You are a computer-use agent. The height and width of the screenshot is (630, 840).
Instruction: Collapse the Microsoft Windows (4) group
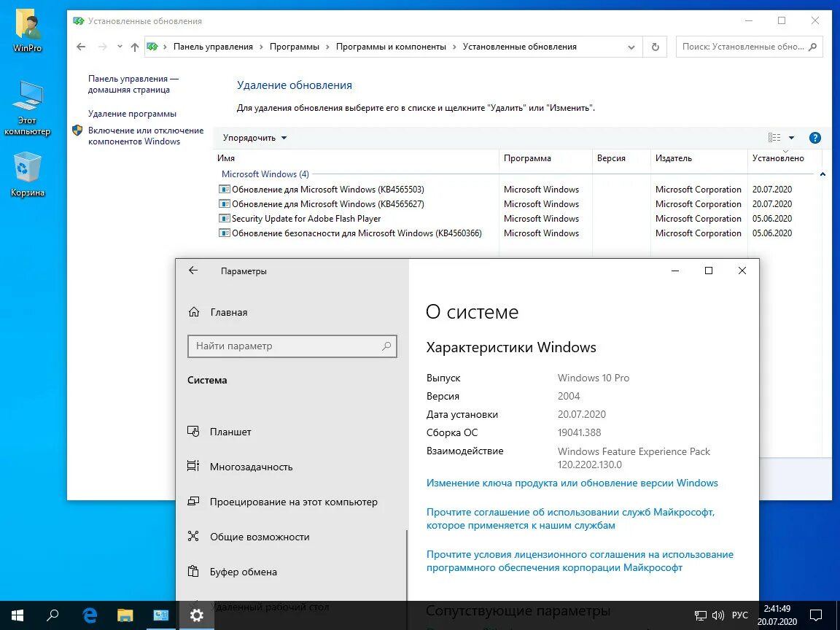click(822, 174)
